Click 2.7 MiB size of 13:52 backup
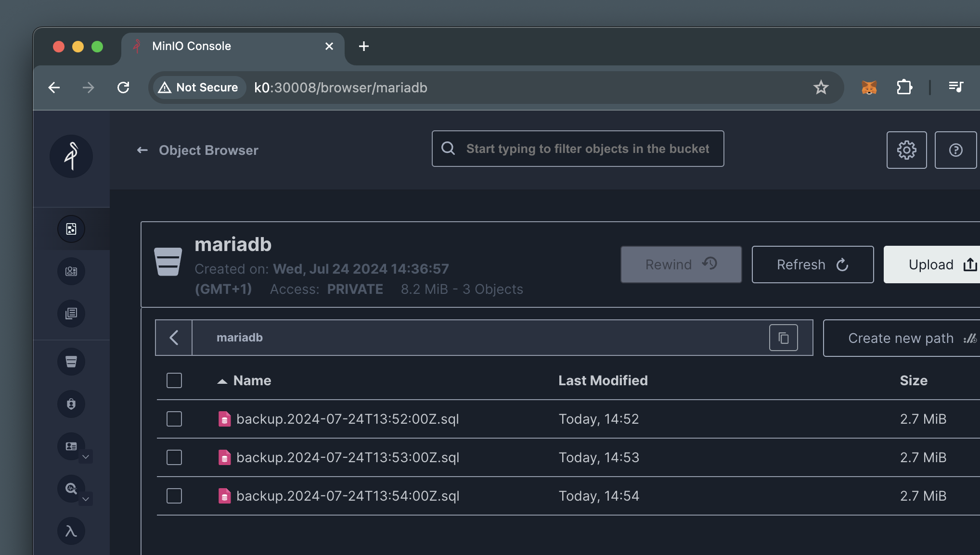The width and height of the screenshot is (980, 555). coord(923,419)
